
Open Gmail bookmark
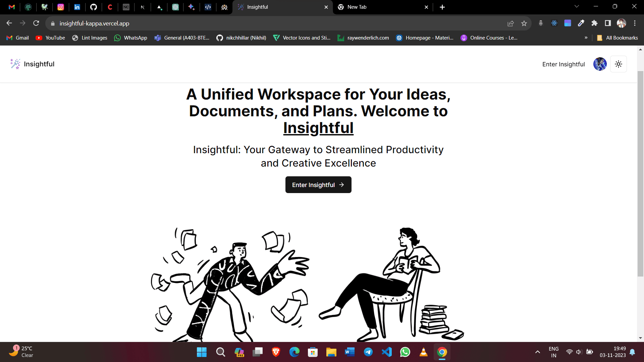(x=18, y=38)
